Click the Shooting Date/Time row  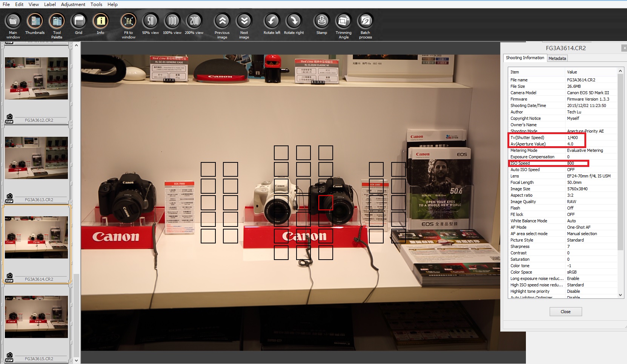pyautogui.click(x=563, y=106)
